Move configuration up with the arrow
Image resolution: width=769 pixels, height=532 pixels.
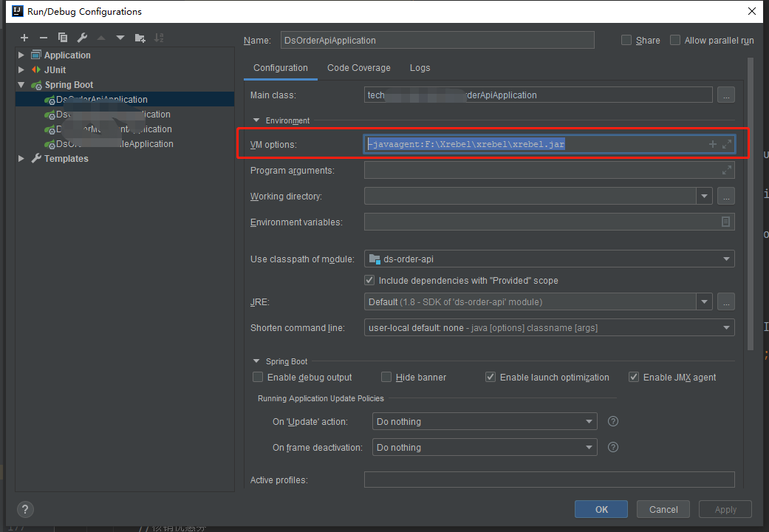(x=101, y=38)
